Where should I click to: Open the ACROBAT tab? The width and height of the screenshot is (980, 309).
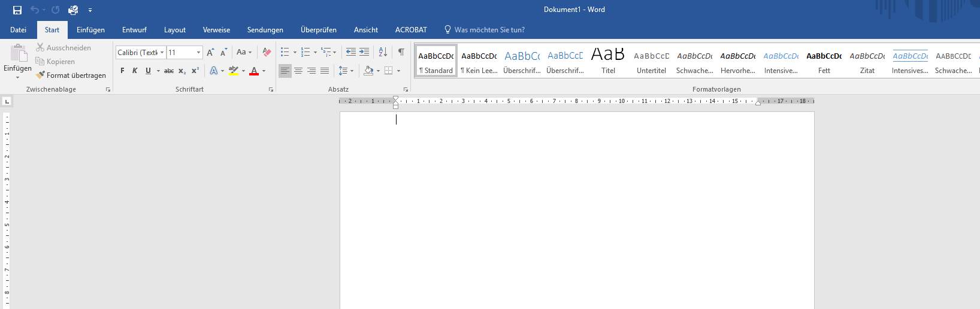click(411, 30)
